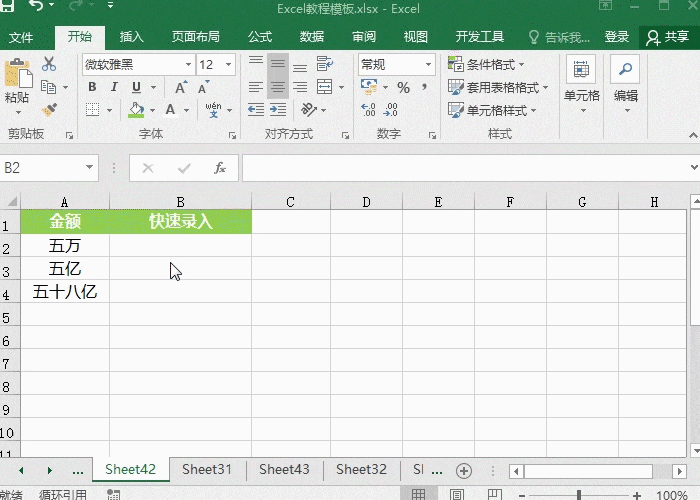Expand 套用表格格式 table format menu
The height and width of the screenshot is (500, 700).
(x=498, y=88)
